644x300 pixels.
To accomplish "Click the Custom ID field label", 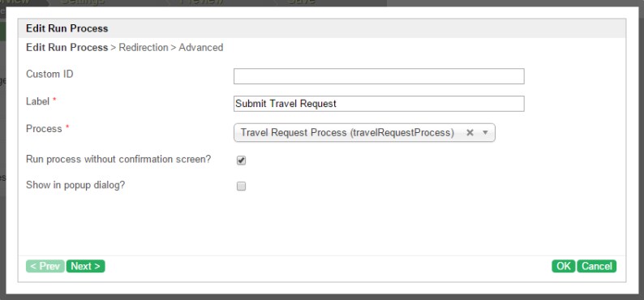I will click(49, 75).
